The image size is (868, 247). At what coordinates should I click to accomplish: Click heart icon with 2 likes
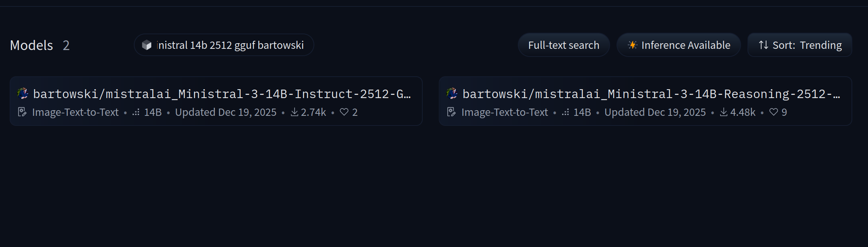pyautogui.click(x=344, y=112)
